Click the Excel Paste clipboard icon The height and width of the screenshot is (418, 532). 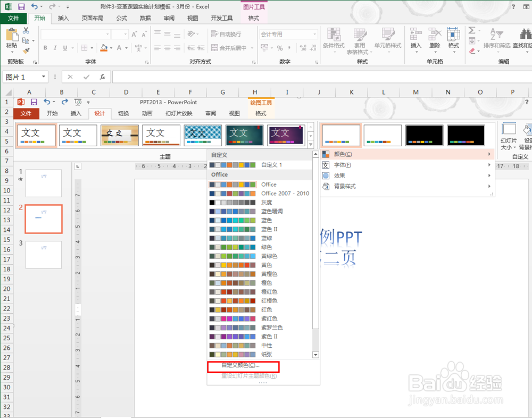[12, 34]
